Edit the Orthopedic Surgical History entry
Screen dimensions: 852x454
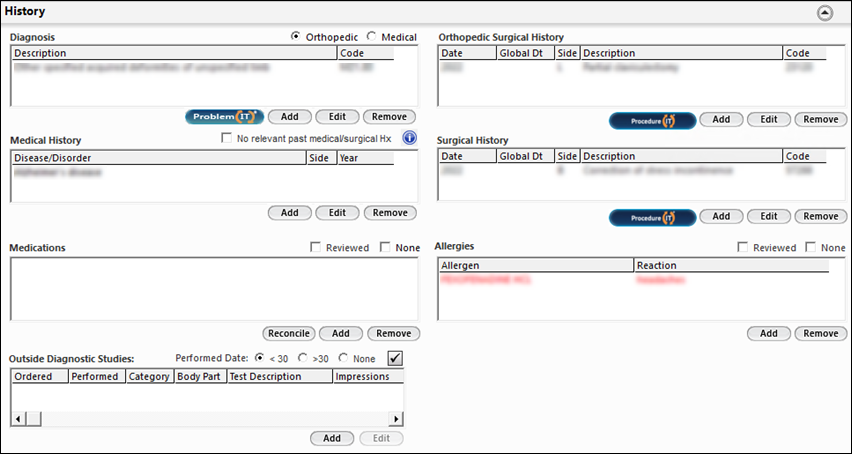(769, 119)
